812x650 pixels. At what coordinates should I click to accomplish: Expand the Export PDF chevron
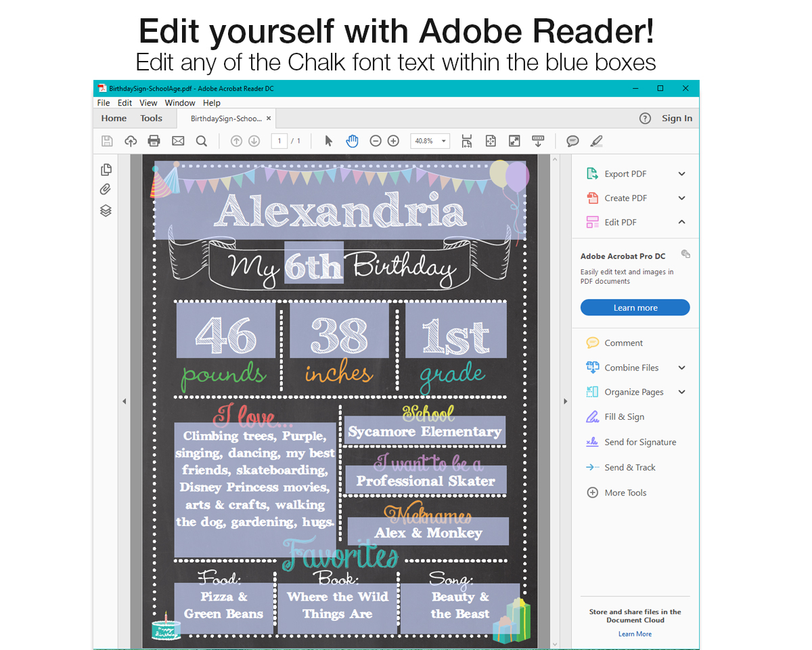point(682,174)
